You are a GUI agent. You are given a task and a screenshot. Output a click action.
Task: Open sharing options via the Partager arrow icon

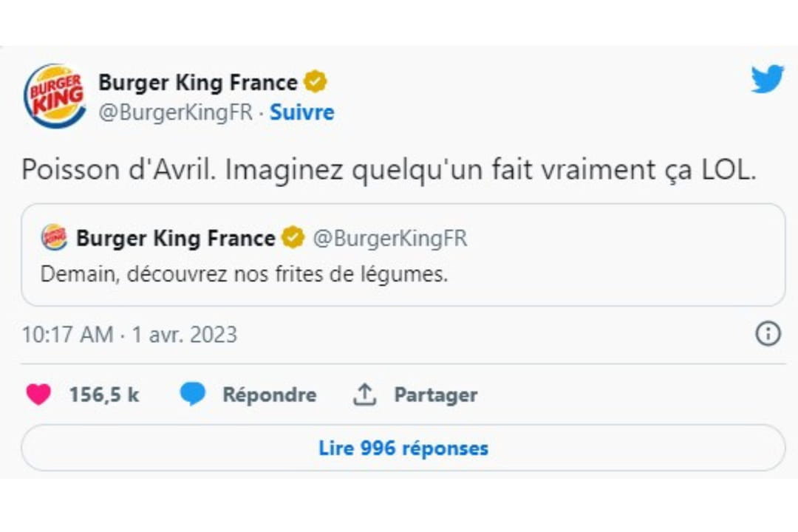point(363,393)
